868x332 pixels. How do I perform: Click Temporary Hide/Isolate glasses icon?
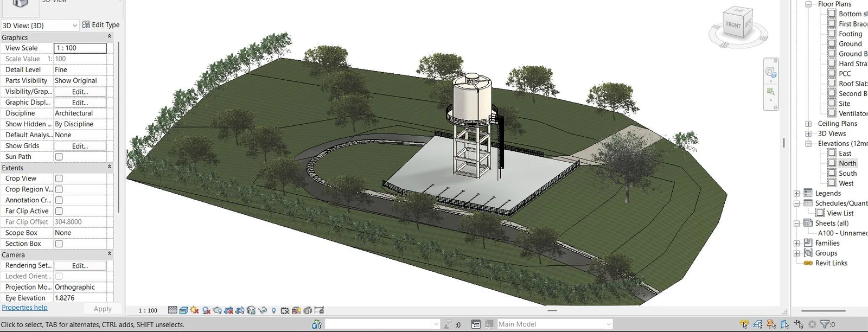(x=263, y=310)
